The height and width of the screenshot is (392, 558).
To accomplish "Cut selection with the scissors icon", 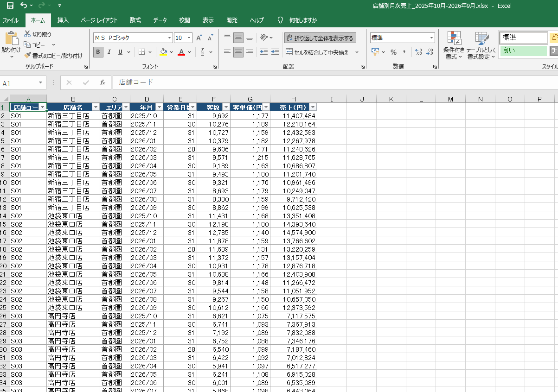I will point(27,34).
